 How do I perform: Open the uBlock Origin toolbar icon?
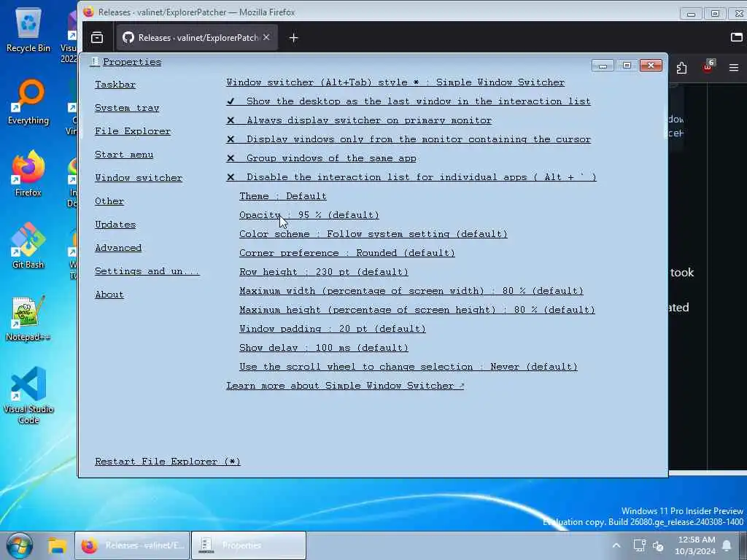(x=708, y=66)
